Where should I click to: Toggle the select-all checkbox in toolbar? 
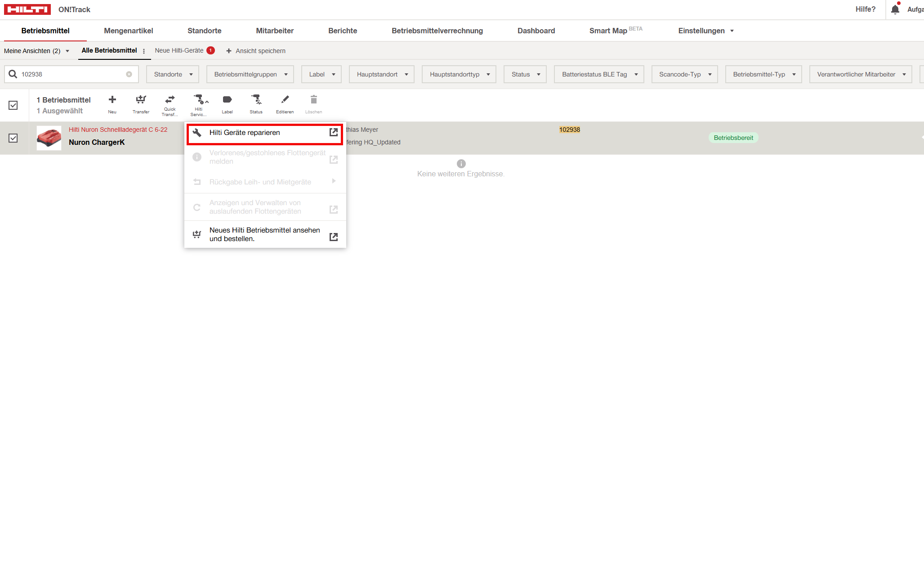tap(13, 105)
